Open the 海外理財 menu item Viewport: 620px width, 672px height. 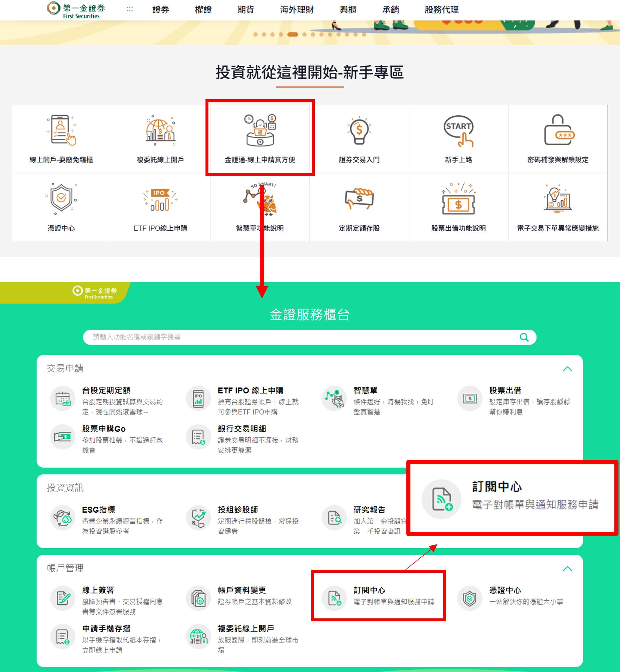(296, 10)
